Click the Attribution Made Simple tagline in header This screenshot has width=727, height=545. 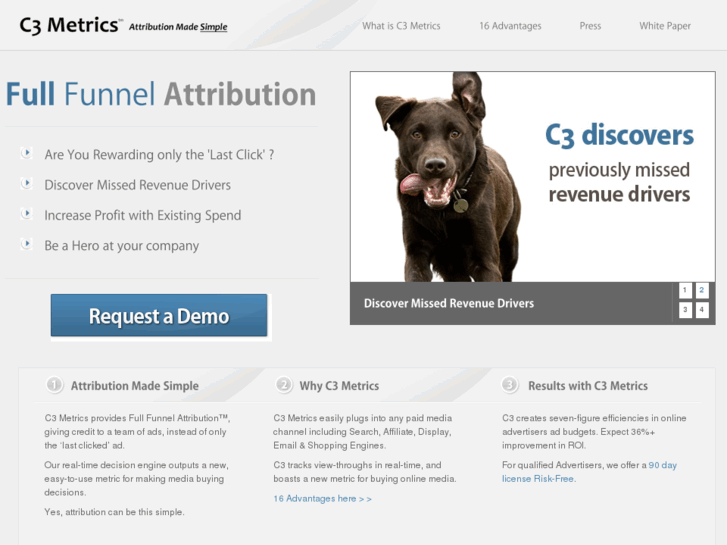[178, 27]
